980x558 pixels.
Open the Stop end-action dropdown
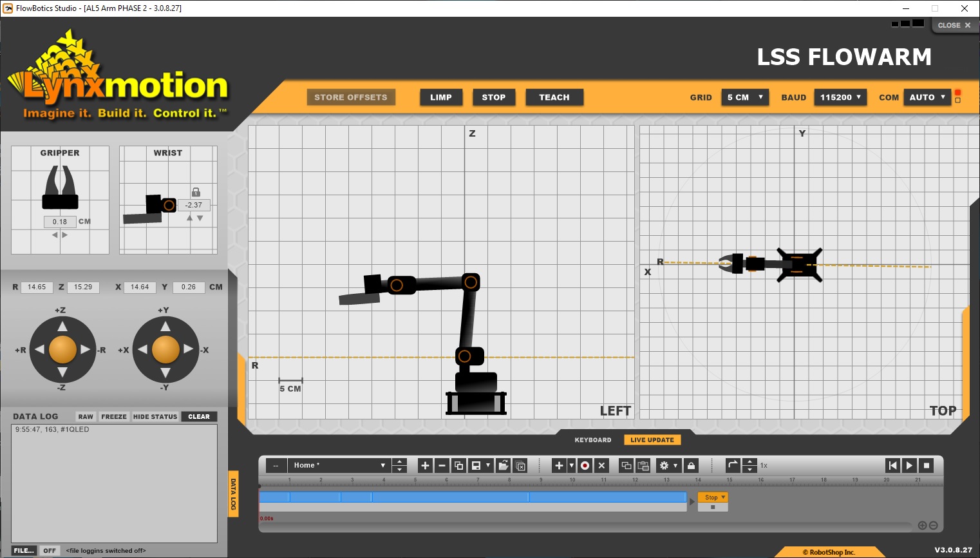pos(713,497)
